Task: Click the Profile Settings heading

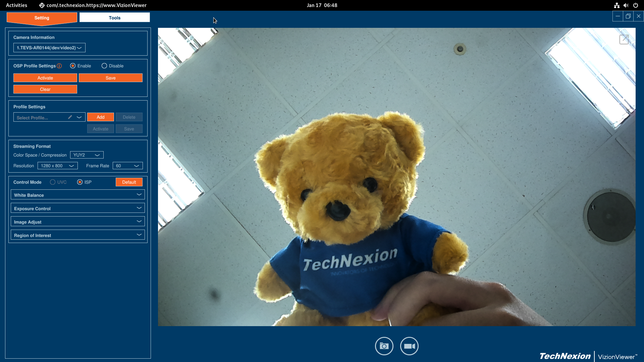Action: coord(29,107)
